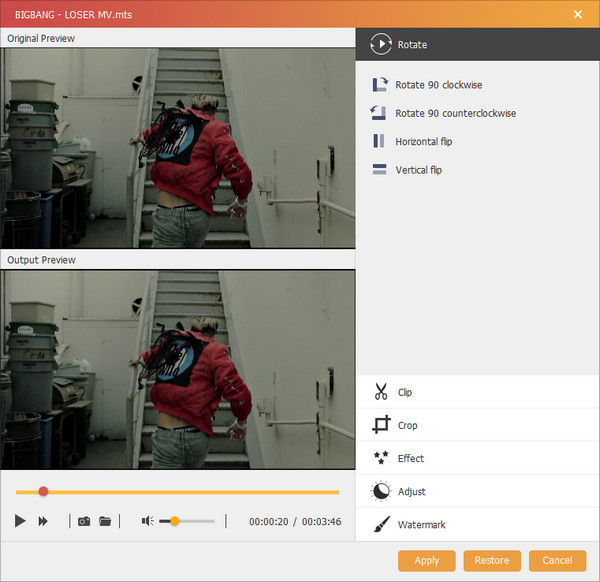600x582 pixels.
Task: Switch to the Watermark section
Action: [x=478, y=524]
